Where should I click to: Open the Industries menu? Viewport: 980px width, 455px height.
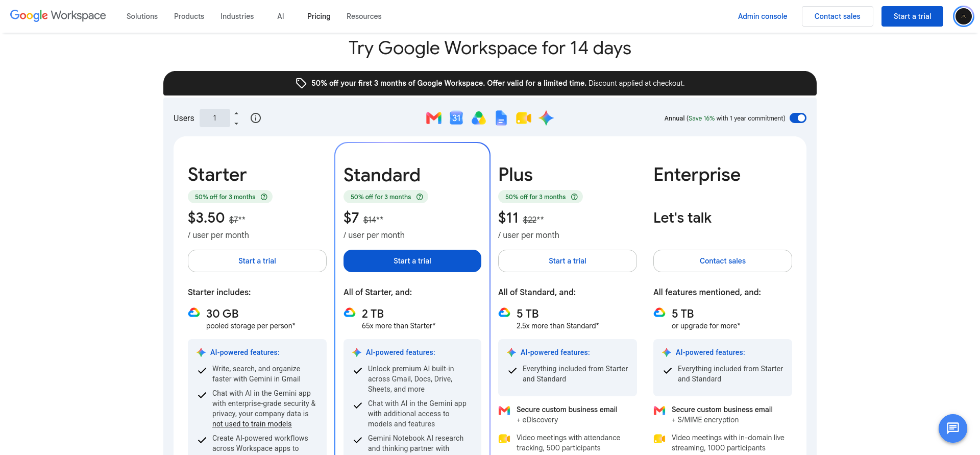(x=237, y=16)
